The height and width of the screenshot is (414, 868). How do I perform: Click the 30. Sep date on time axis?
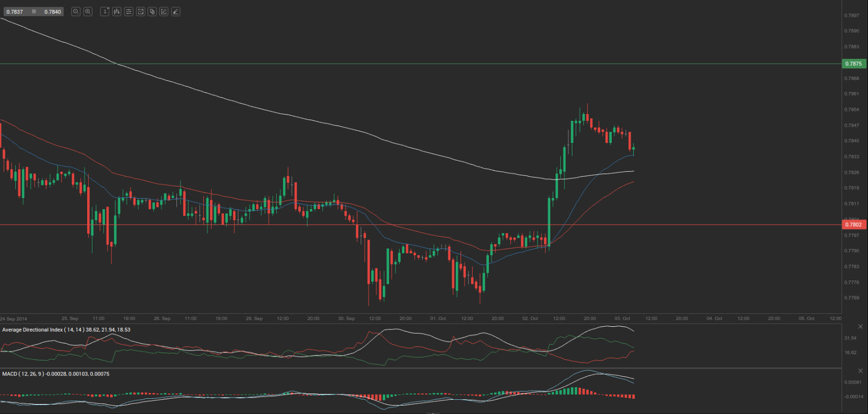coord(346,318)
